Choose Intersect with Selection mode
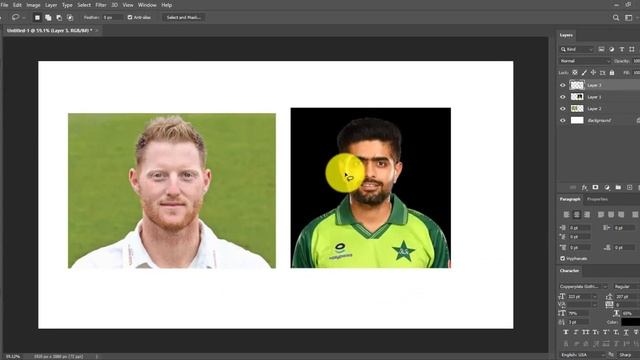 click(70, 18)
